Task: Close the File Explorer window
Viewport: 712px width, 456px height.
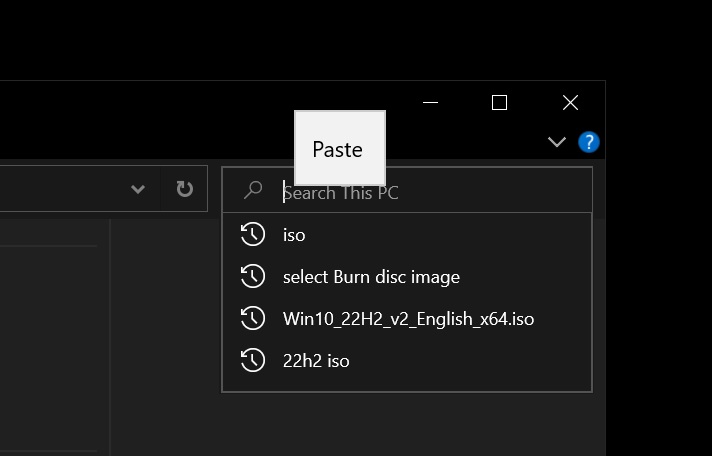Action: pyautogui.click(x=570, y=103)
